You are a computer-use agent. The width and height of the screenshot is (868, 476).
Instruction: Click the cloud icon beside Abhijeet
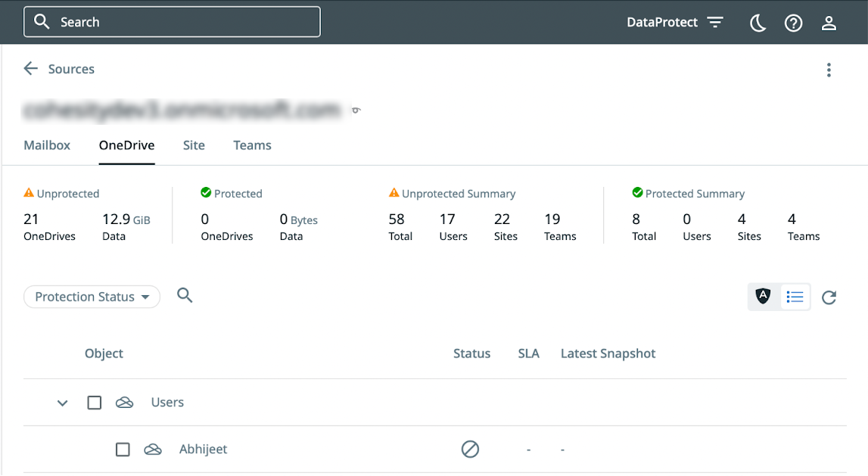pyautogui.click(x=153, y=450)
